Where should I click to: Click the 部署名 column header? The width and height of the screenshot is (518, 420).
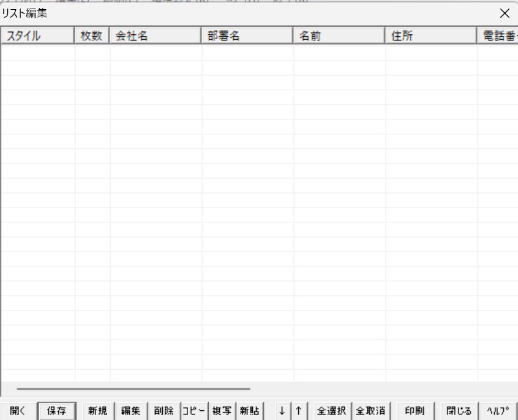click(247, 37)
